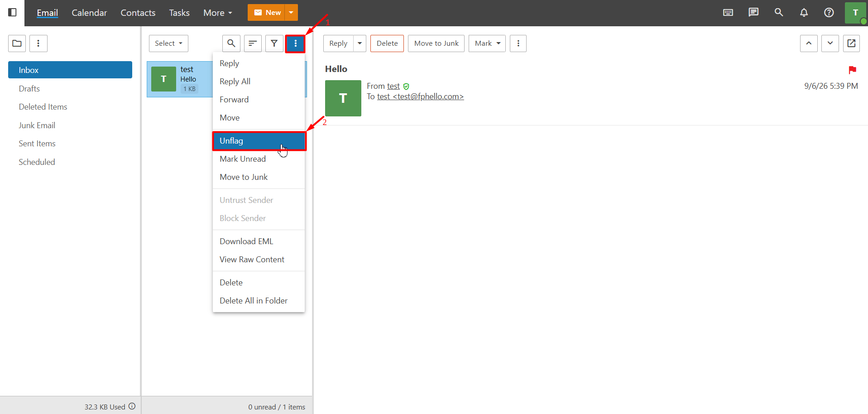Switch to the Contacts tab
The width and height of the screenshot is (868, 414).
click(x=138, y=13)
